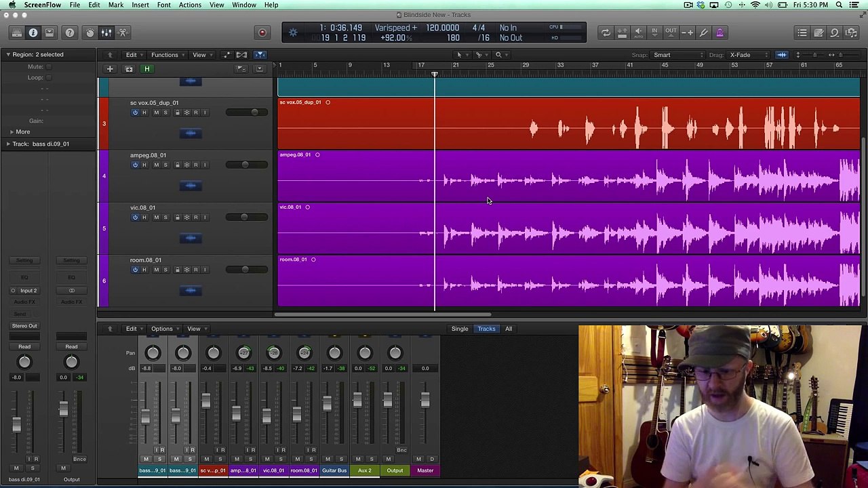Image resolution: width=868 pixels, height=488 pixels.
Task: Toggle Cycle mode button
Action: click(x=606, y=33)
